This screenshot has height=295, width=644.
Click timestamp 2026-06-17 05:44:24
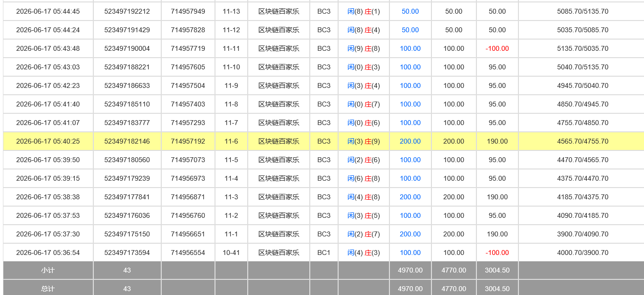click(x=48, y=30)
